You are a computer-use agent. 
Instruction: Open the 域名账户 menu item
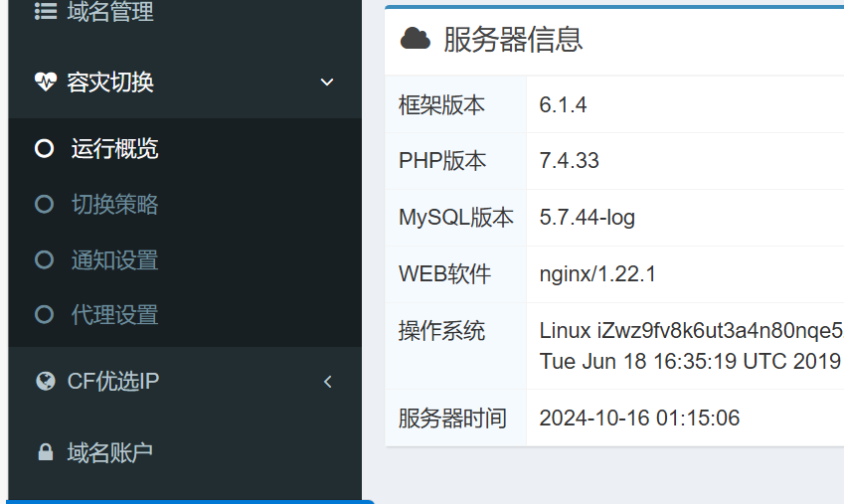click(x=110, y=453)
